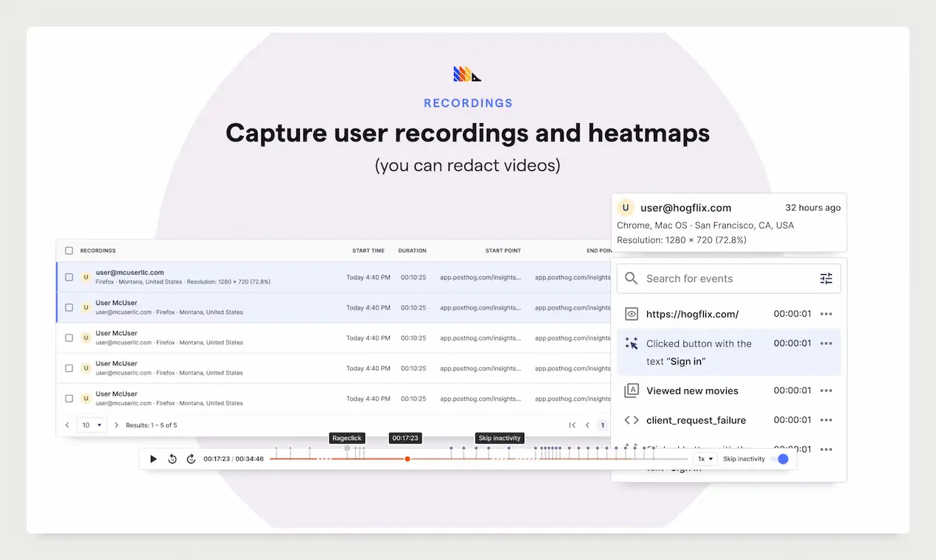Go to the next results page arrow

click(116, 425)
